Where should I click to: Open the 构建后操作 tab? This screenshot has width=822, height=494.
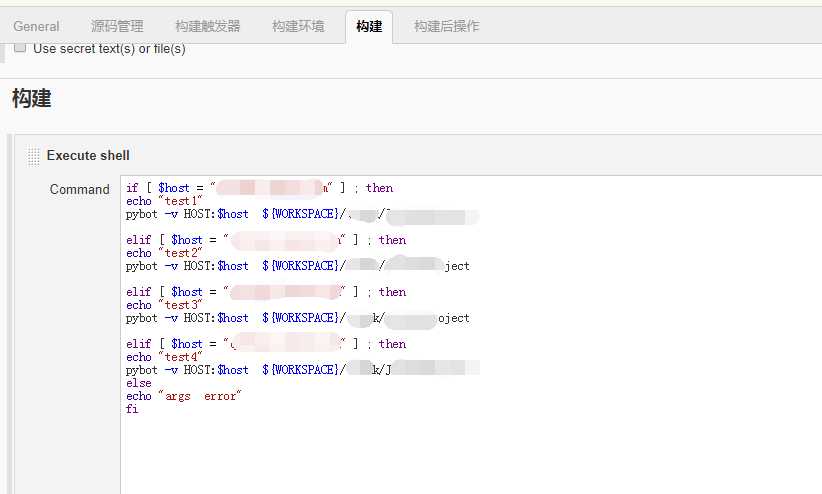point(447,26)
